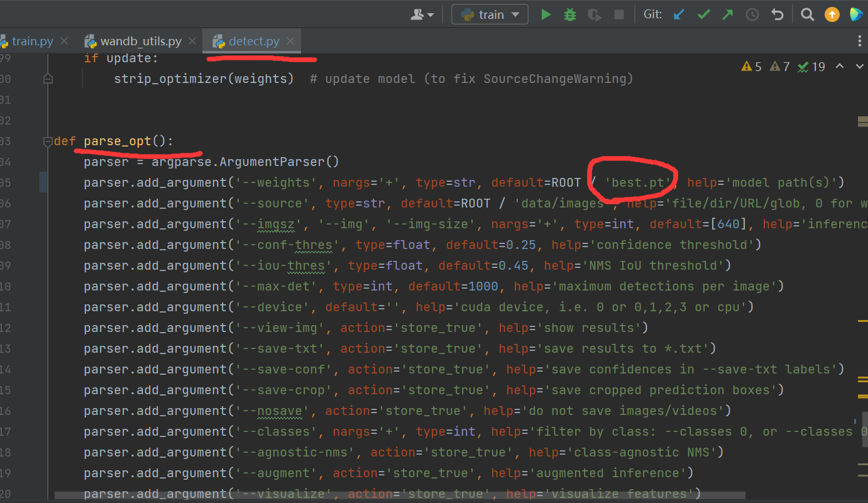Switch to the train.py editor tab
The height and width of the screenshot is (503, 868).
tap(31, 41)
